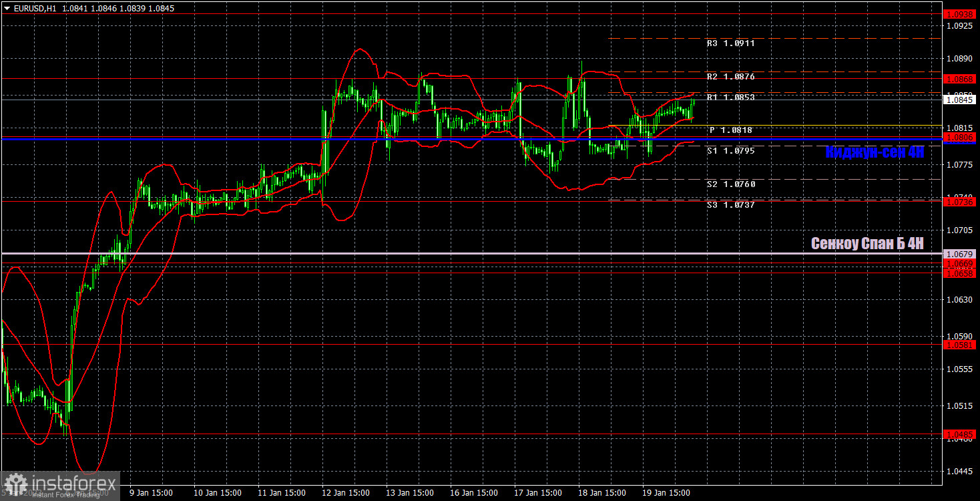The width and height of the screenshot is (980, 501).
Task: Open the EURUSD,H1 chart menu triangle
Action: coord(7,8)
